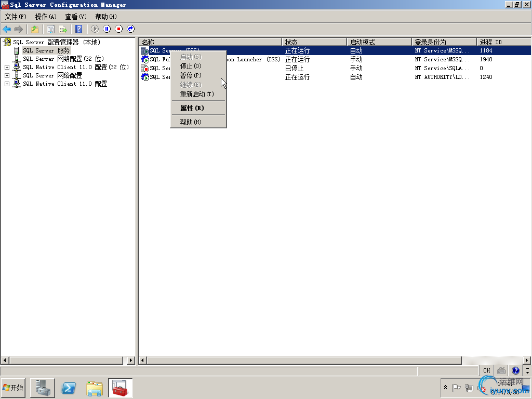Viewport: 532px width, 399px height.
Task: Click the Back arrow toolbar icon
Action: (7, 29)
